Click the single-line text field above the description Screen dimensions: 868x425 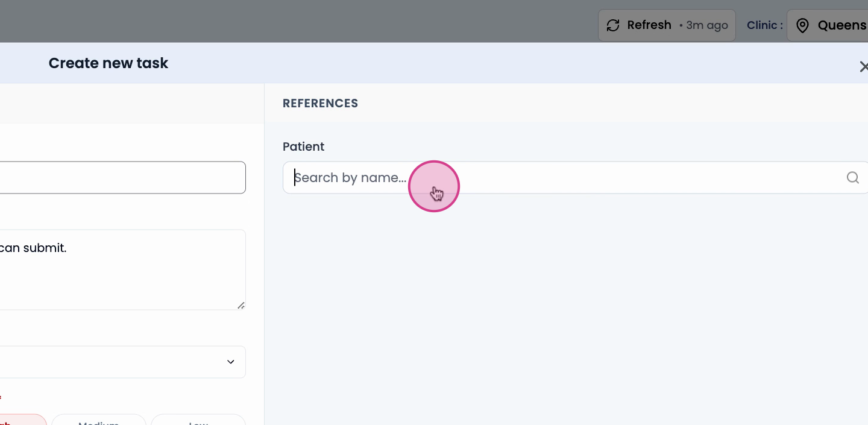tap(122, 177)
